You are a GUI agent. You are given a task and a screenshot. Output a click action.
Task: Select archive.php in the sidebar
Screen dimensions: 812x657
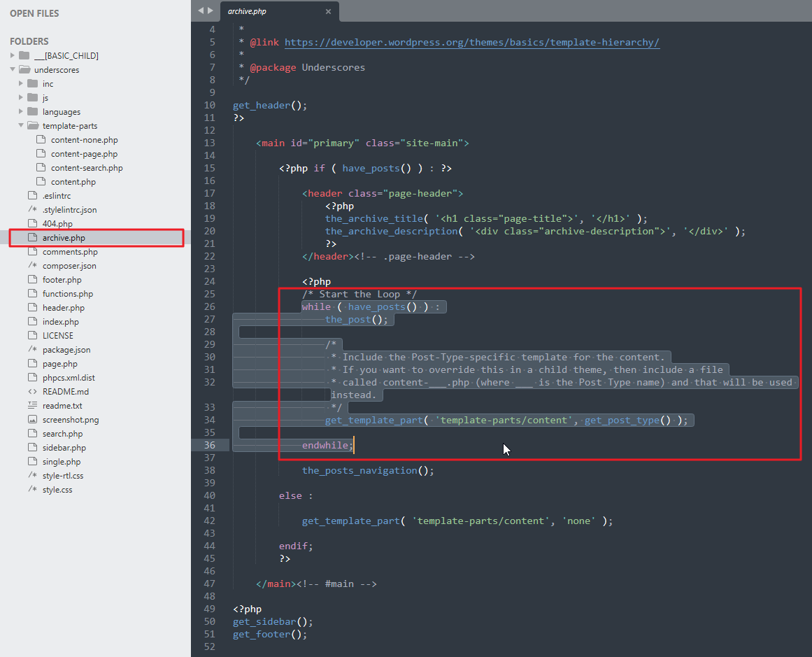(64, 238)
